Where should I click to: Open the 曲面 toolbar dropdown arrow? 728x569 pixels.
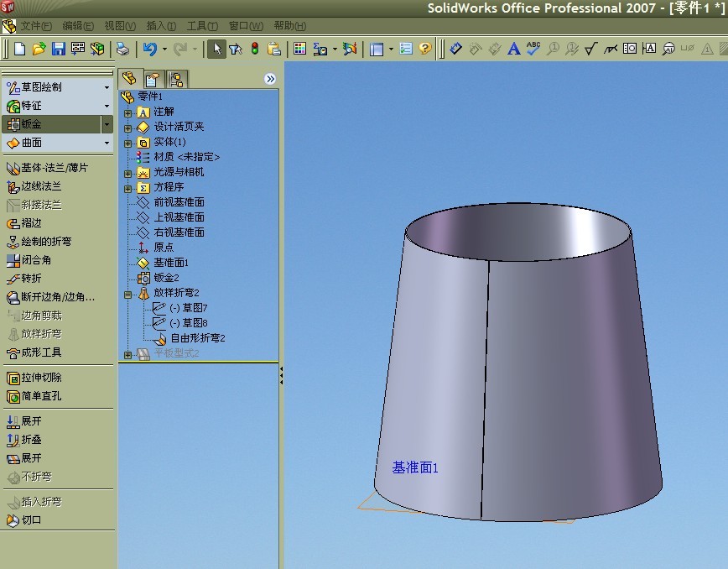[107, 143]
